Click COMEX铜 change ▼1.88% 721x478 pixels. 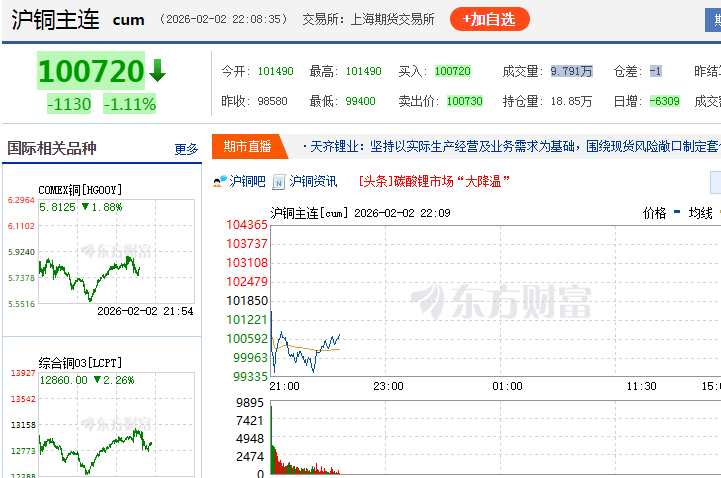click(x=102, y=207)
